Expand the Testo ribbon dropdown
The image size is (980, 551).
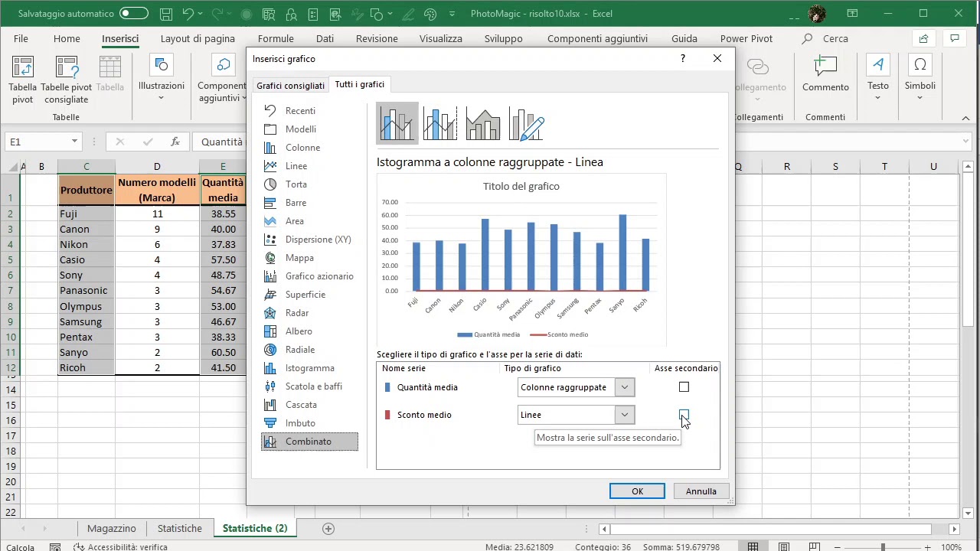tap(878, 98)
